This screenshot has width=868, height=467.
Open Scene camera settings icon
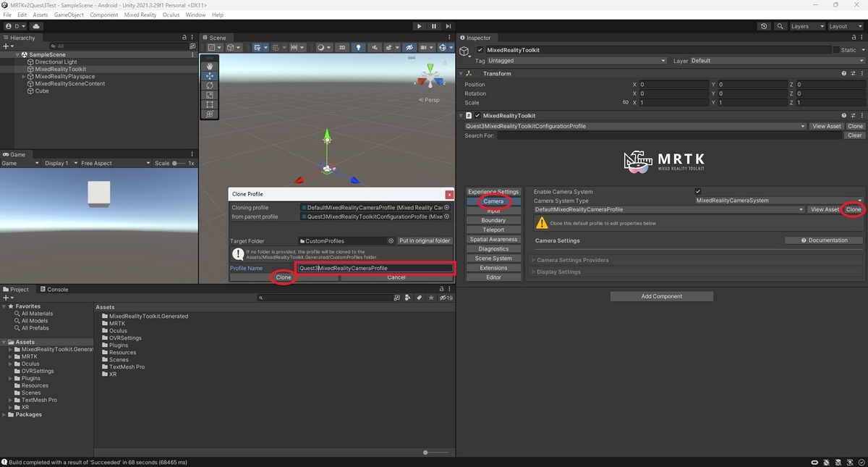coord(425,48)
